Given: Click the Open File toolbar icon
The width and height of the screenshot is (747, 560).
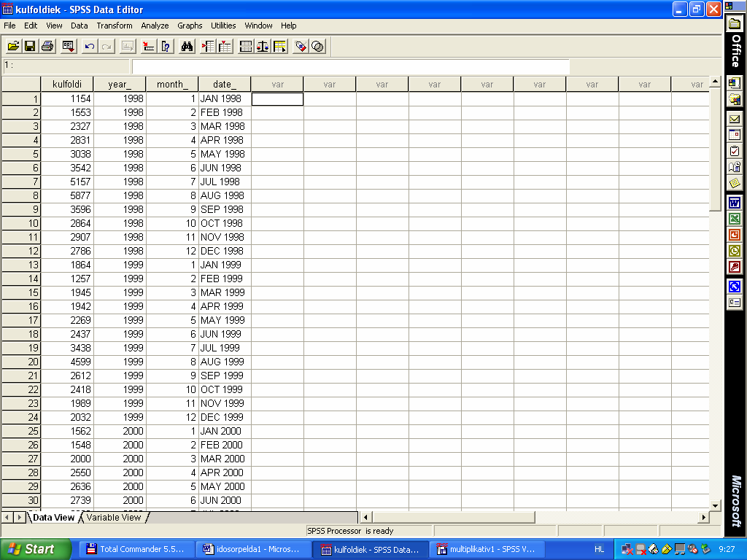Looking at the screenshot, I should (13, 46).
